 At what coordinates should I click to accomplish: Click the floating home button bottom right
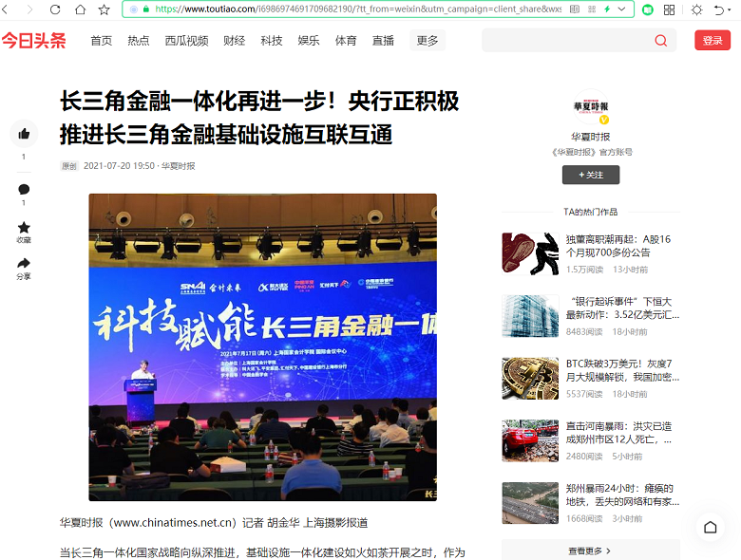(x=710, y=528)
